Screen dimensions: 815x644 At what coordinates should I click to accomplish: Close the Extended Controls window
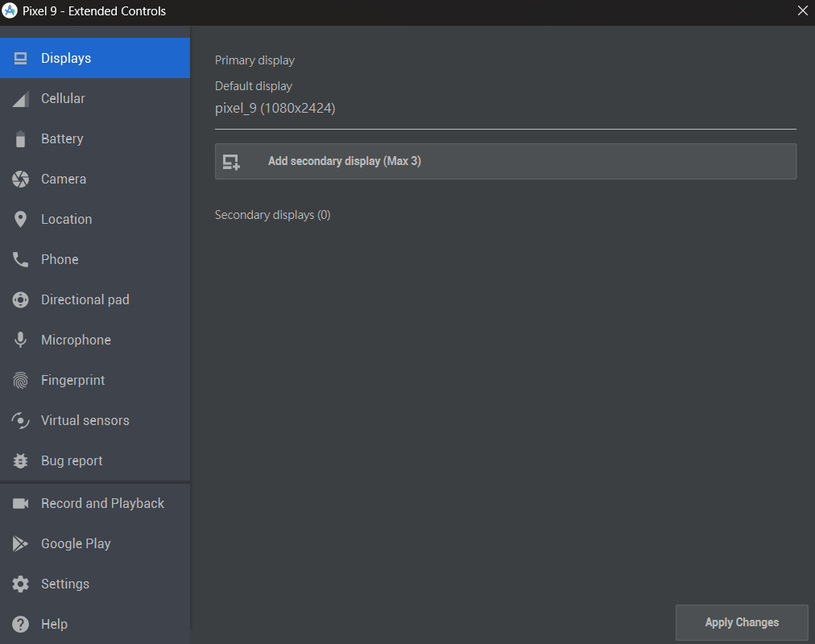(x=803, y=10)
